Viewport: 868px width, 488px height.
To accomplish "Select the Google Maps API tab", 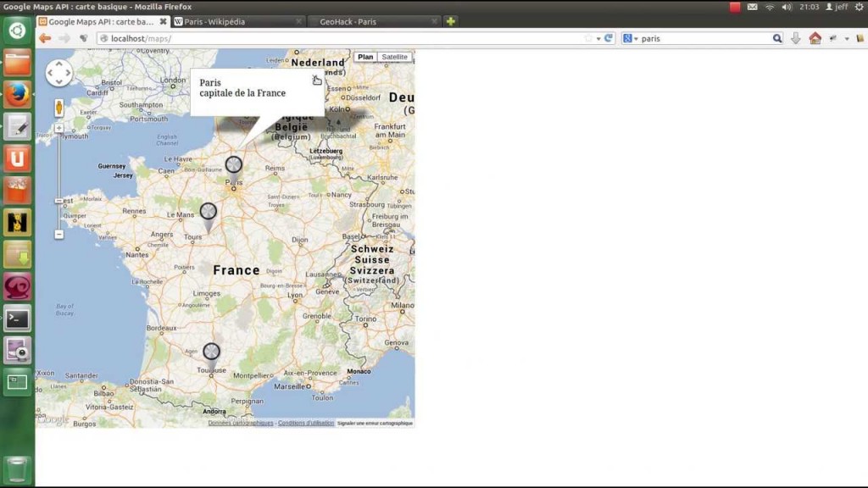I will click(103, 21).
